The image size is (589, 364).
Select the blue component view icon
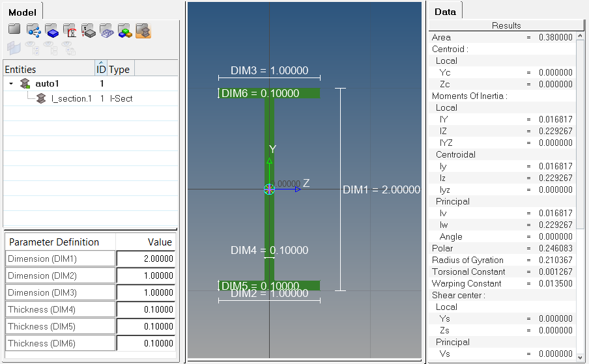click(x=52, y=30)
